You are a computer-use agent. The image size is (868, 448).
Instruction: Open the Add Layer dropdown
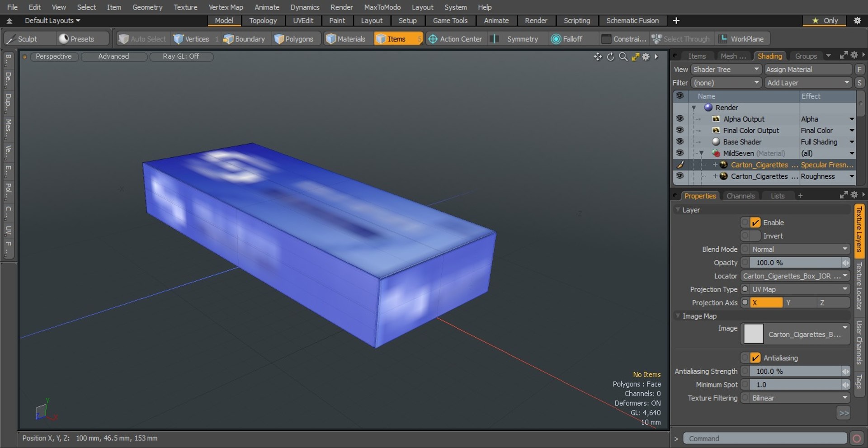pos(808,83)
